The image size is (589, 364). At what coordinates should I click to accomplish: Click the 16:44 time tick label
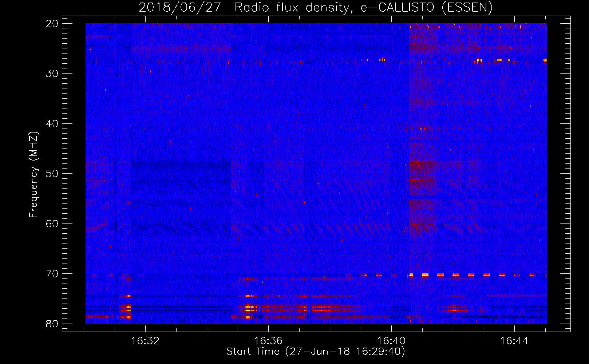tap(514, 341)
